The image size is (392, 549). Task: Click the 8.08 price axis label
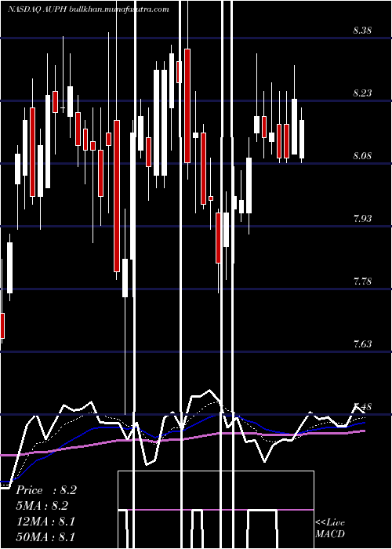point(362,156)
